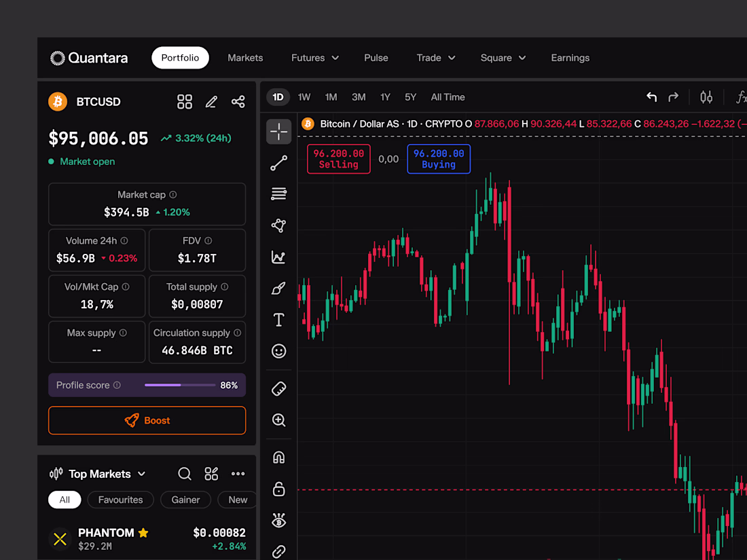Toggle drawings visibility eye icon
Image resolution: width=747 pixels, height=560 pixels.
click(x=278, y=521)
